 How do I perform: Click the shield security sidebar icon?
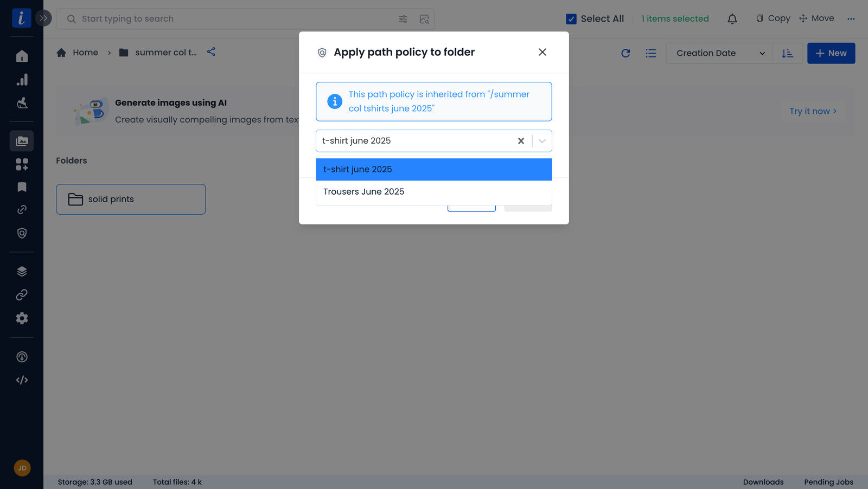click(x=22, y=233)
